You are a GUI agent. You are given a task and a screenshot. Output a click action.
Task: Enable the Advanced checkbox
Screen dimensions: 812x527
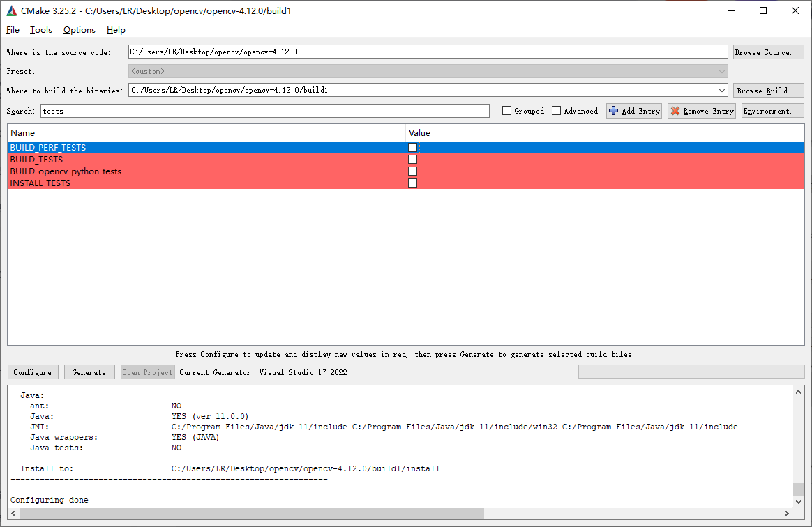[x=556, y=111]
